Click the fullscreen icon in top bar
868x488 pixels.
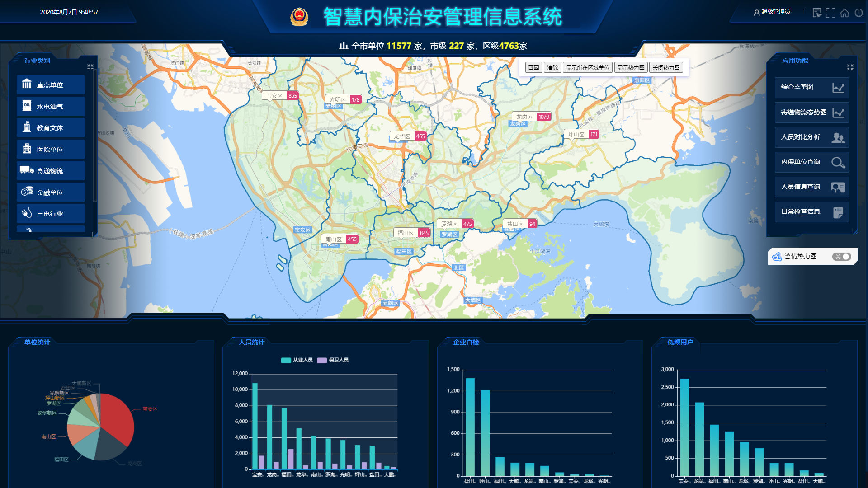coord(830,13)
